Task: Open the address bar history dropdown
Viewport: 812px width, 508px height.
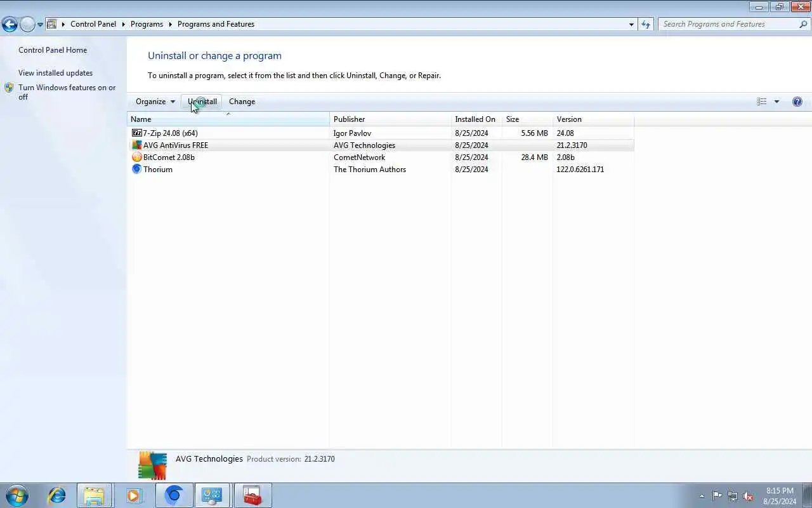Action: tap(631, 24)
